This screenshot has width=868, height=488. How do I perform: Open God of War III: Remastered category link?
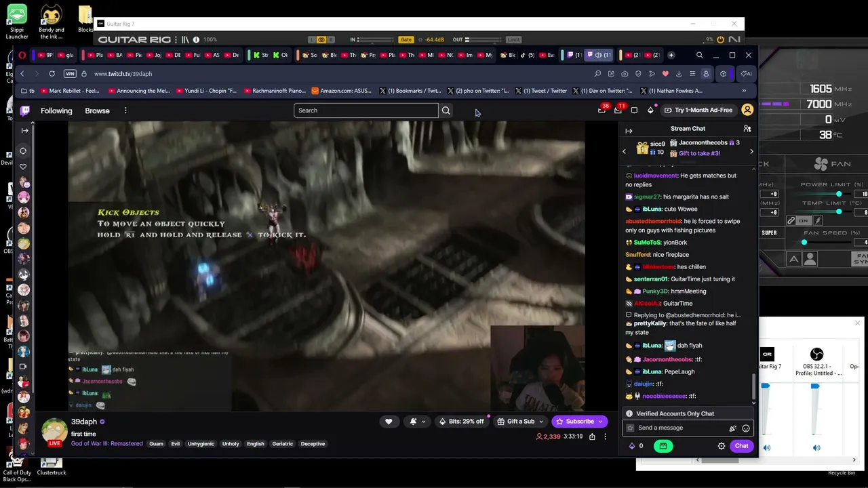click(x=107, y=444)
